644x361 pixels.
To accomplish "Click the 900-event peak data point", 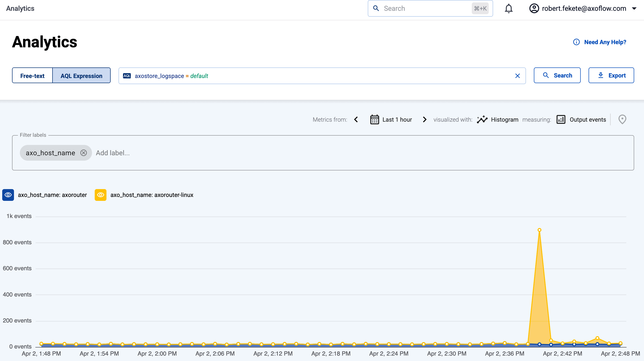I will 539,230.
